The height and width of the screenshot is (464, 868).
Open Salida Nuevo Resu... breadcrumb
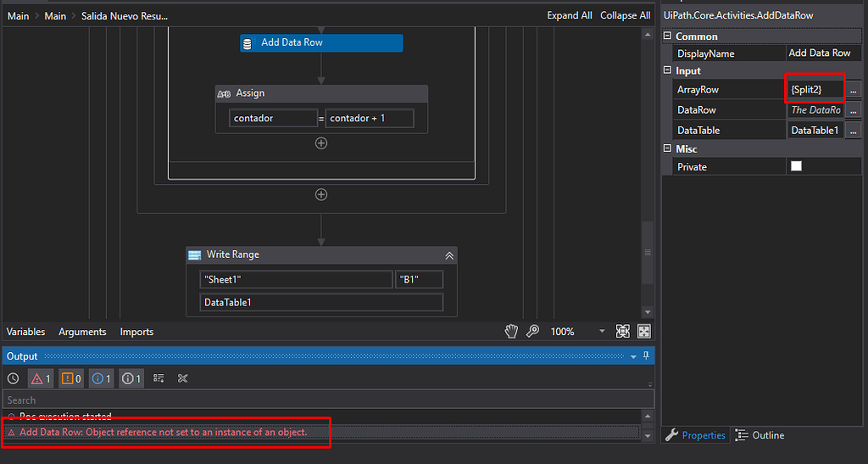tap(125, 16)
